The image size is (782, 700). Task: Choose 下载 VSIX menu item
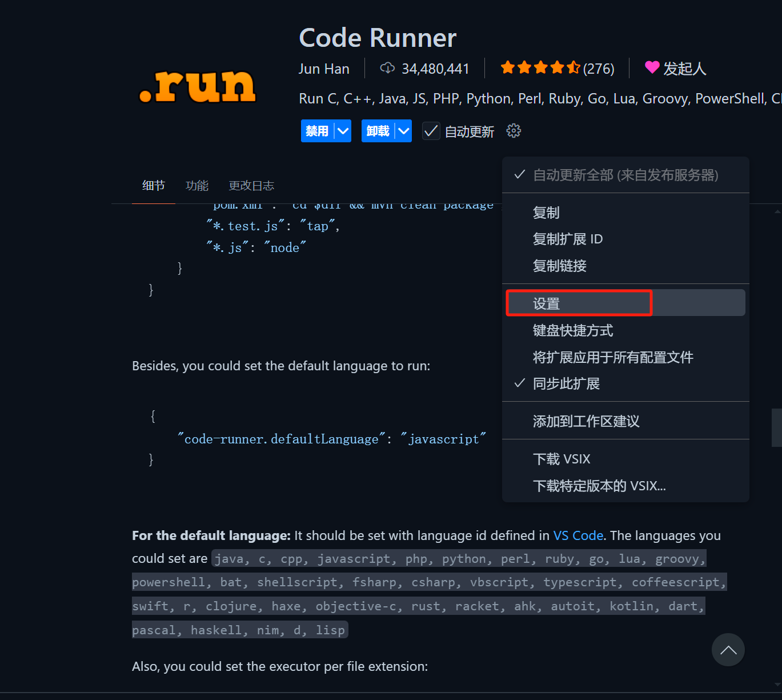click(x=625, y=459)
